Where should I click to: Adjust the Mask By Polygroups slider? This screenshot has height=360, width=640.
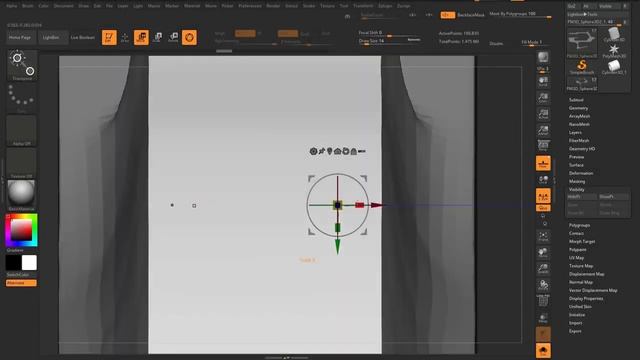520,15
